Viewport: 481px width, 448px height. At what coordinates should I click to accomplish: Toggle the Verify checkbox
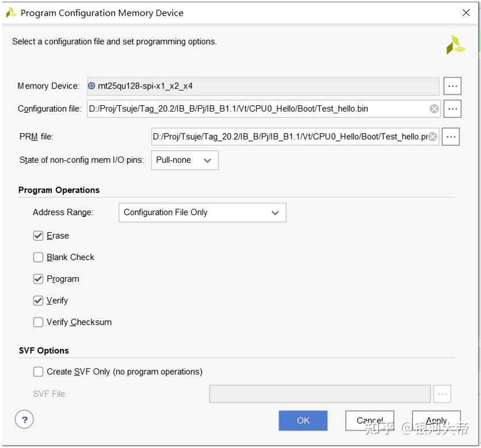38,301
